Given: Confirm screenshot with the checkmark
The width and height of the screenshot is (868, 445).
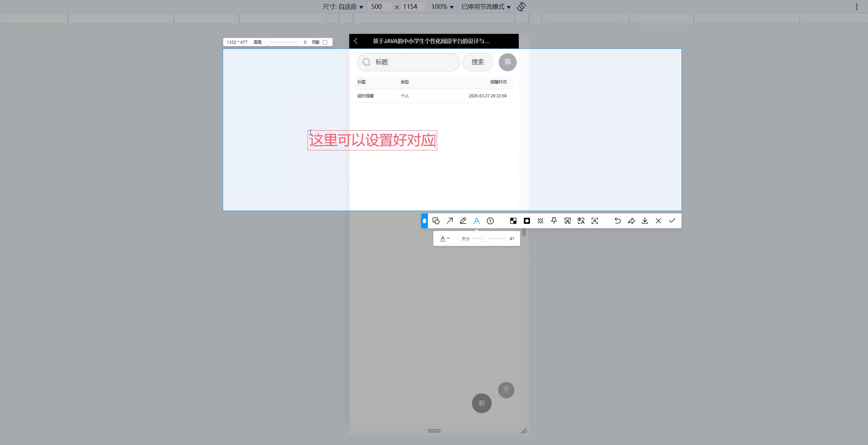Looking at the screenshot, I should 672,221.
